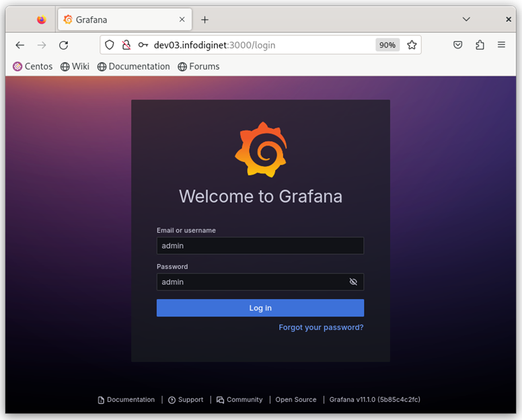Open saved logins key icon
This screenshot has height=420, width=522.
click(143, 45)
